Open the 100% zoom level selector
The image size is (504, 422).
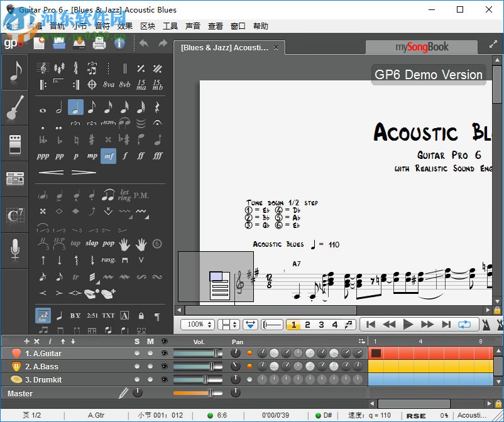[197, 325]
